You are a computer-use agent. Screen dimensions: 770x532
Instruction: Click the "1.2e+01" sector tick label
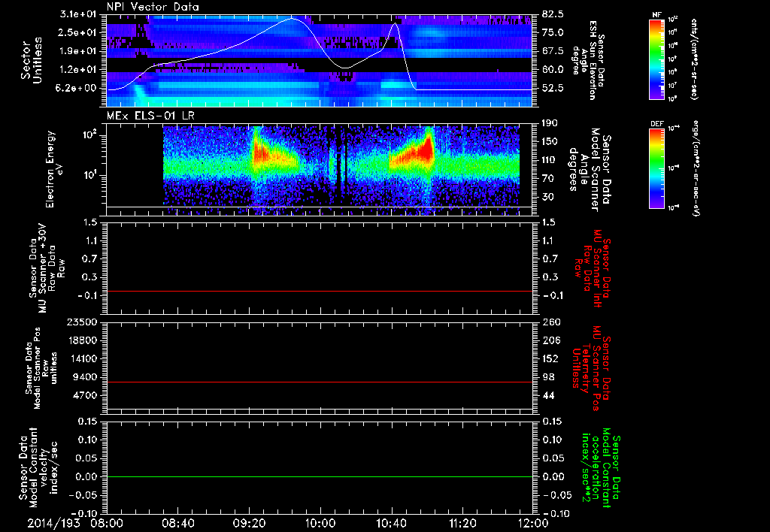tap(78, 70)
